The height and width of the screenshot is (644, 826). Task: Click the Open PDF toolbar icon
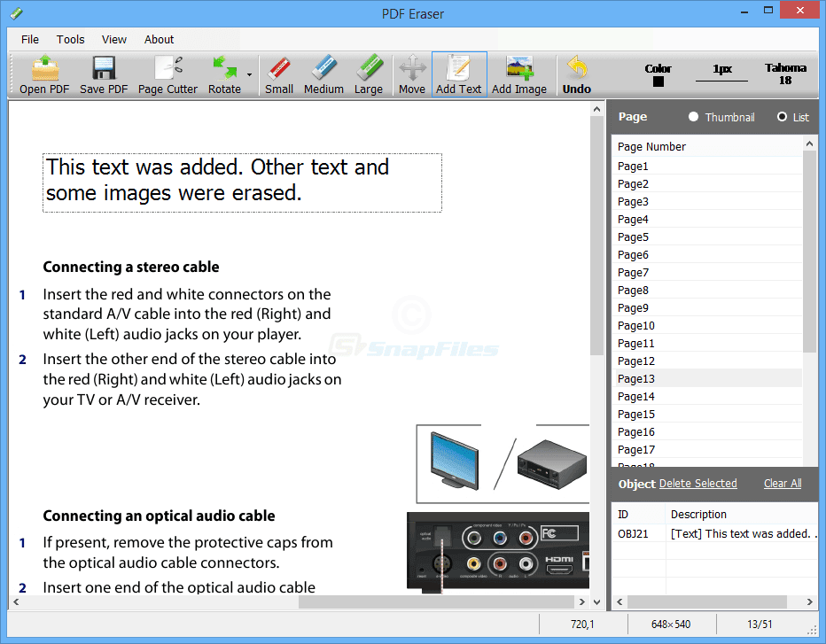[x=45, y=74]
